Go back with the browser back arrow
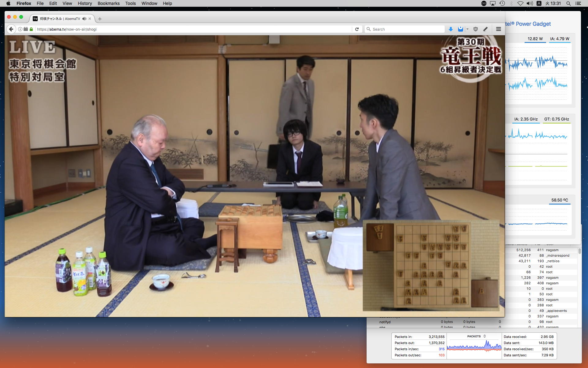This screenshot has height=368, width=588. pyautogui.click(x=11, y=29)
